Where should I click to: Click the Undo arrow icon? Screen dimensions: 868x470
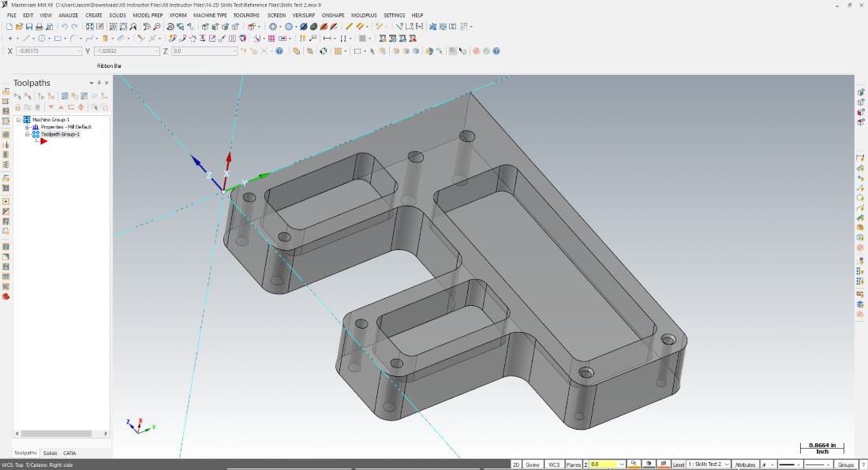[64, 27]
